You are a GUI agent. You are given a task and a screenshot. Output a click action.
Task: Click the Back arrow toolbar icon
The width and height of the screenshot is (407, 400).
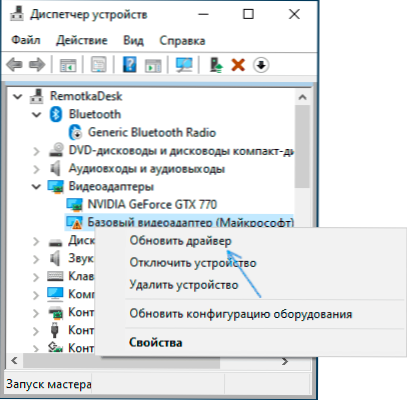[14, 65]
